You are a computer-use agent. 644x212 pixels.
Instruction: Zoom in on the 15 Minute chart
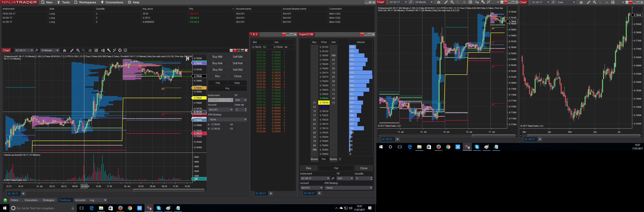pos(78,50)
